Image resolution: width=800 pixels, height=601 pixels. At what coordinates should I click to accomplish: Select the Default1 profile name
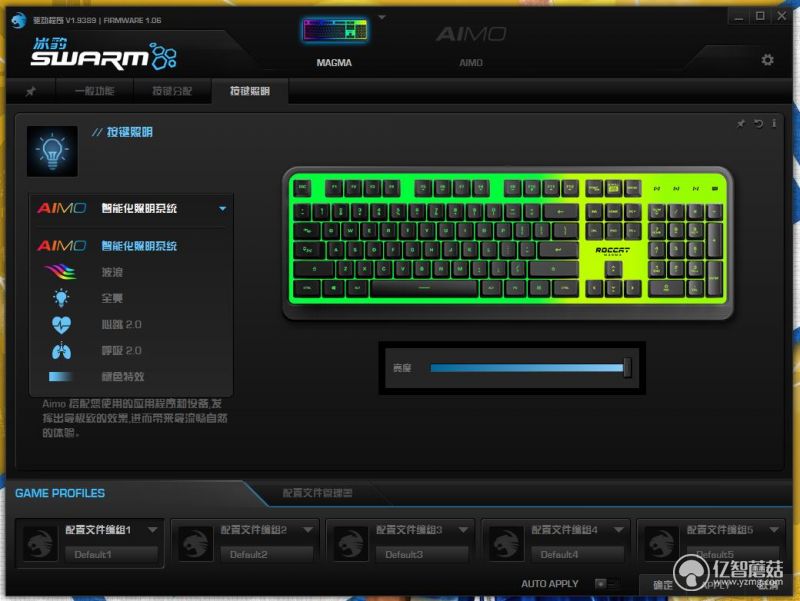click(x=112, y=555)
